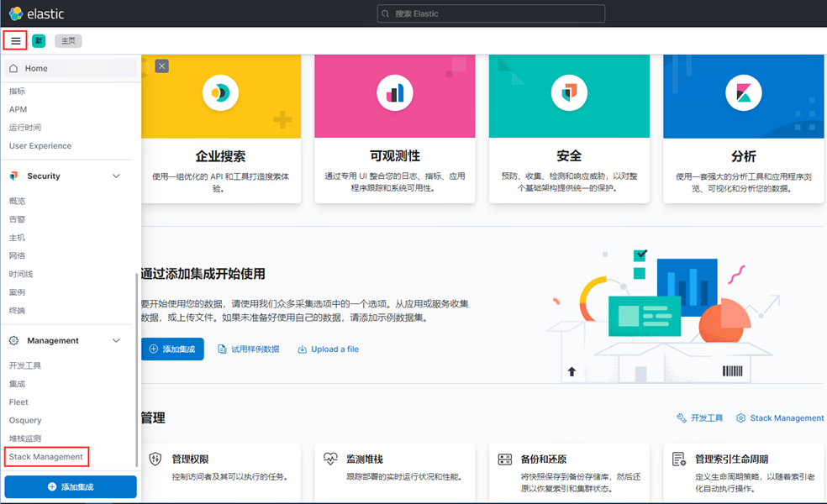Click the Security shield card icon
827x504 pixels.
[x=569, y=92]
